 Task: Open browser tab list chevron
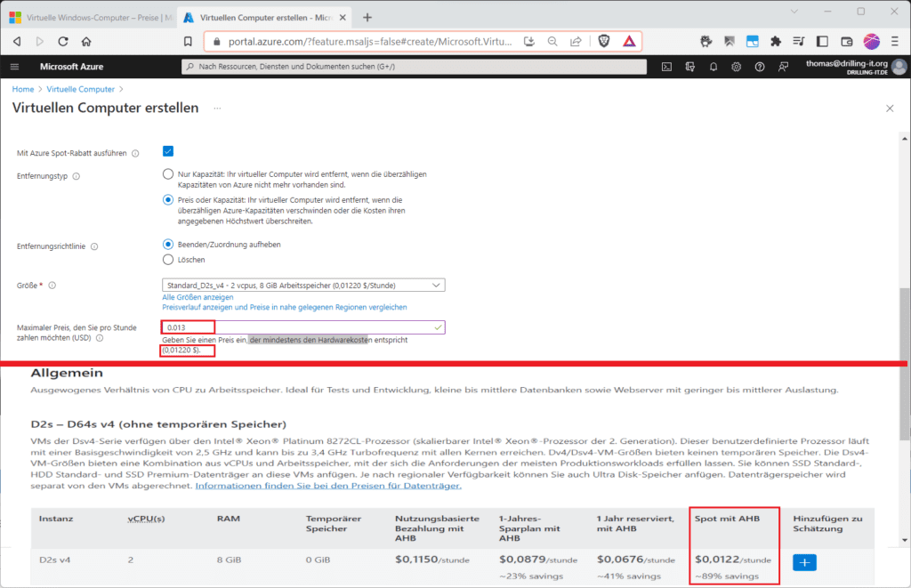794,12
